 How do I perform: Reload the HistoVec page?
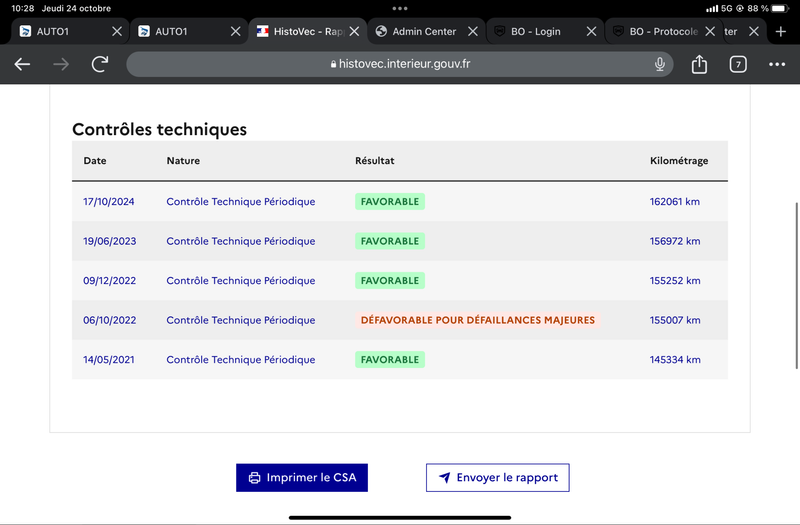tap(100, 64)
